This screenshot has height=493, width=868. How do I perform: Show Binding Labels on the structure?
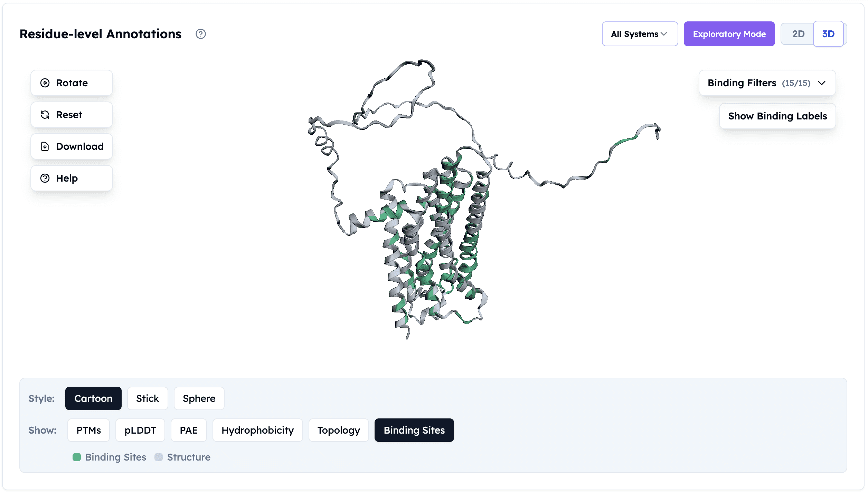click(777, 116)
